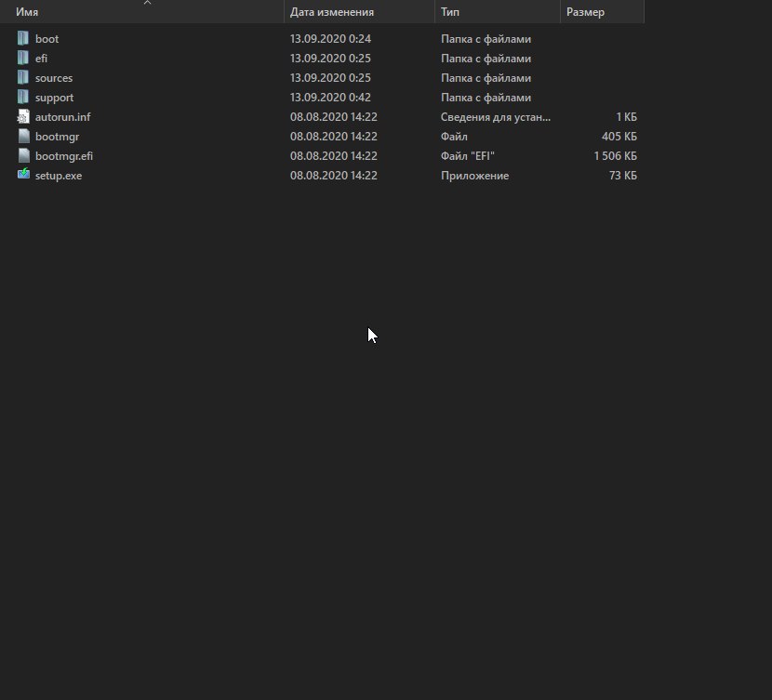This screenshot has width=772, height=700.
Task: Select the setup.exe application icon
Action: (23, 175)
